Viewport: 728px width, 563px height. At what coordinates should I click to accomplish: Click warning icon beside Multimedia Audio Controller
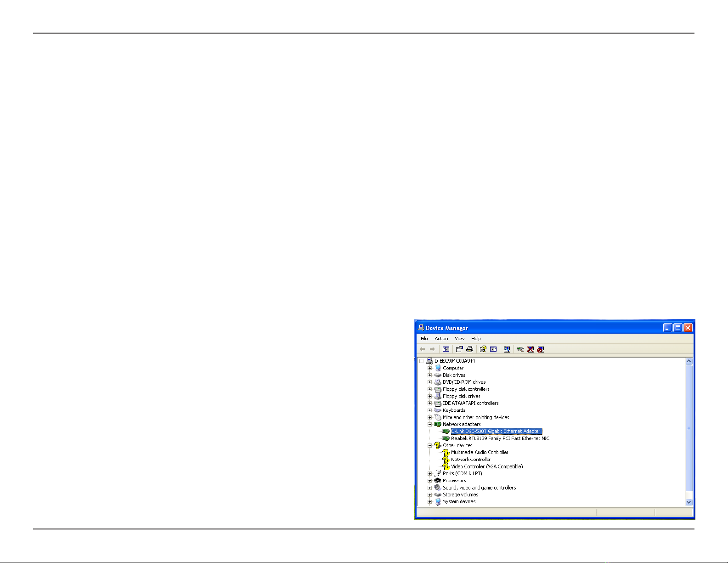[446, 452]
